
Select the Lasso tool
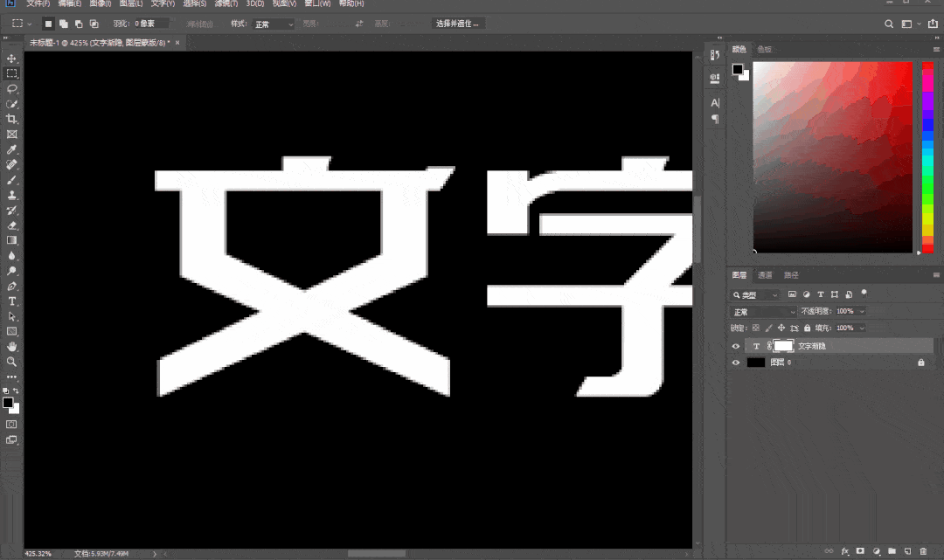click(x=11, y=89)
